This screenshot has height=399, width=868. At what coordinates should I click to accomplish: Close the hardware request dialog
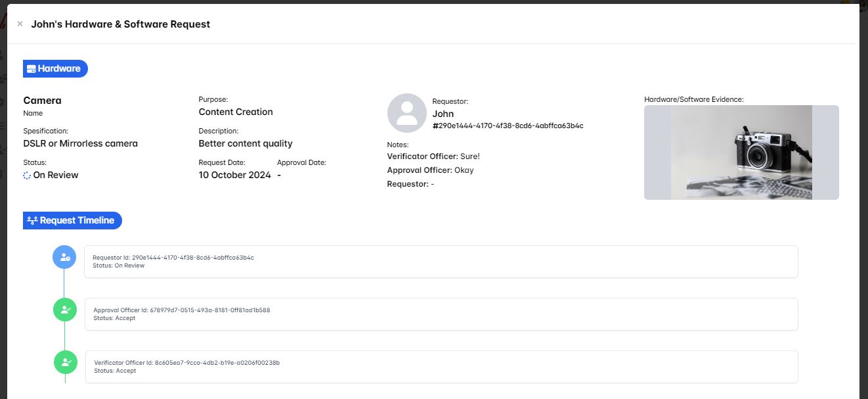coord(20,24)
